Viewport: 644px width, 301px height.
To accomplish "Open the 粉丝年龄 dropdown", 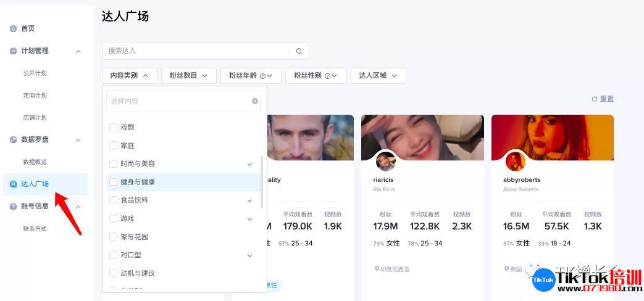I will click(251, 76).
